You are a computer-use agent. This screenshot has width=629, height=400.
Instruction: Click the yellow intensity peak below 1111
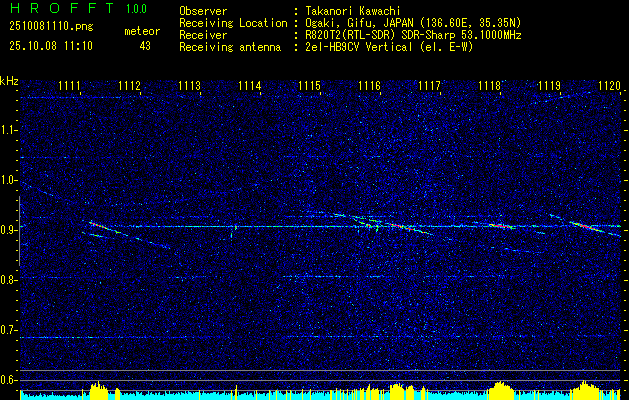click(99, 391)
